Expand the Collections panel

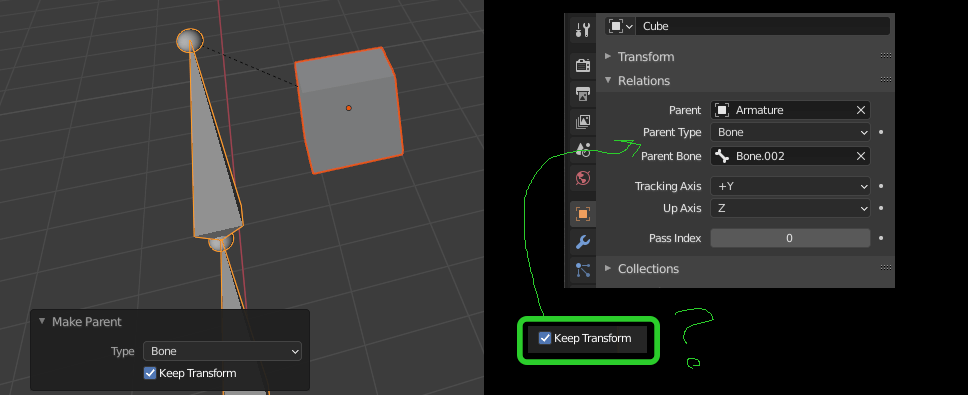pos(607,268)
